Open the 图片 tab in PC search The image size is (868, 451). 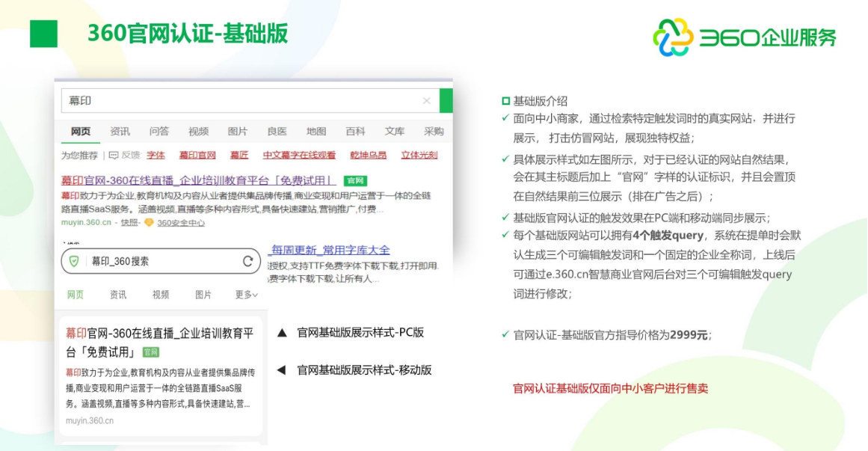(237, 132)
